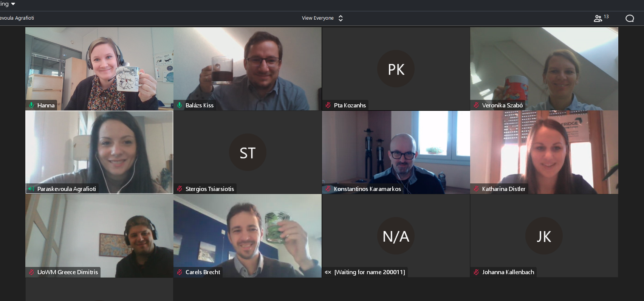644x301 pixels.
Task: Click speaker icon beside Paraskevoula Agrafioti
Action: [31, 189]
